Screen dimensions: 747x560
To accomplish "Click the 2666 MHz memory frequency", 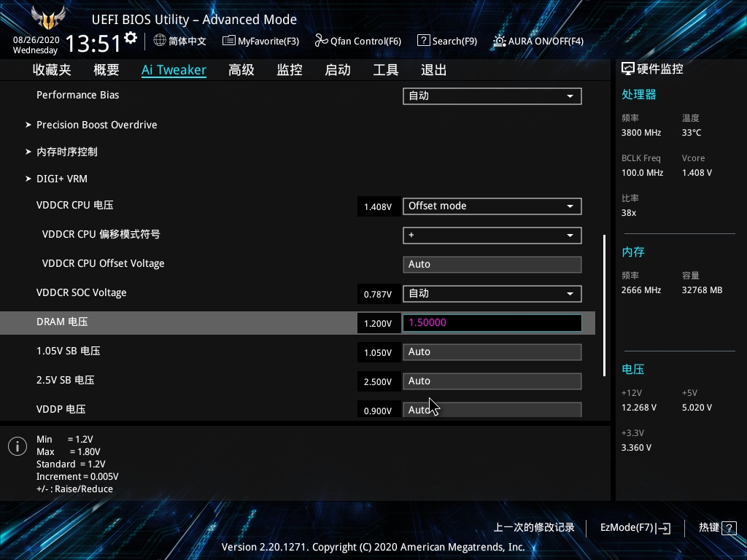I will pyautogui.click(x=641, y=290).
